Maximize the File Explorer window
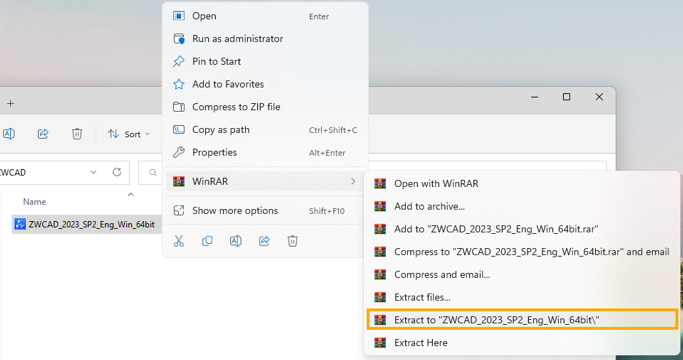 tap(566, 97)
